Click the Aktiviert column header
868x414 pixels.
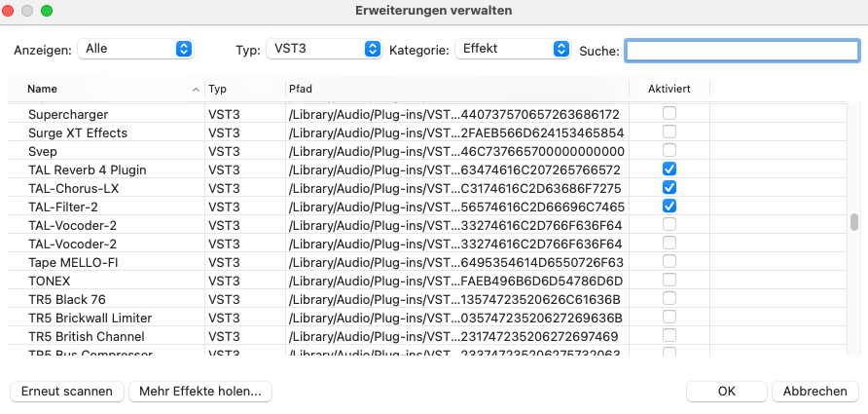pos(669,89)
